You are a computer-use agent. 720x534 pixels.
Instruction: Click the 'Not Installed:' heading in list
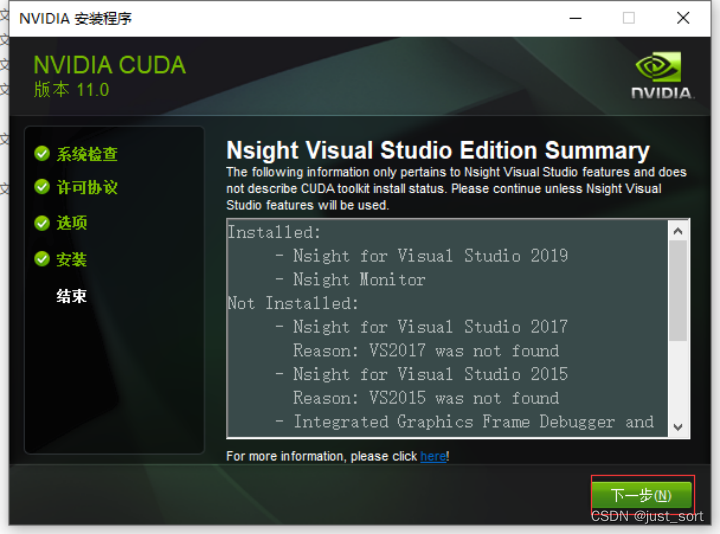[x=293, y=303]
